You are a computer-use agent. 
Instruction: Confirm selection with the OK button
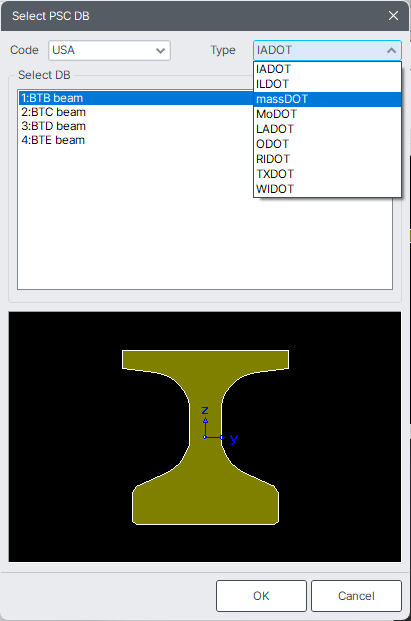point(261,596)
